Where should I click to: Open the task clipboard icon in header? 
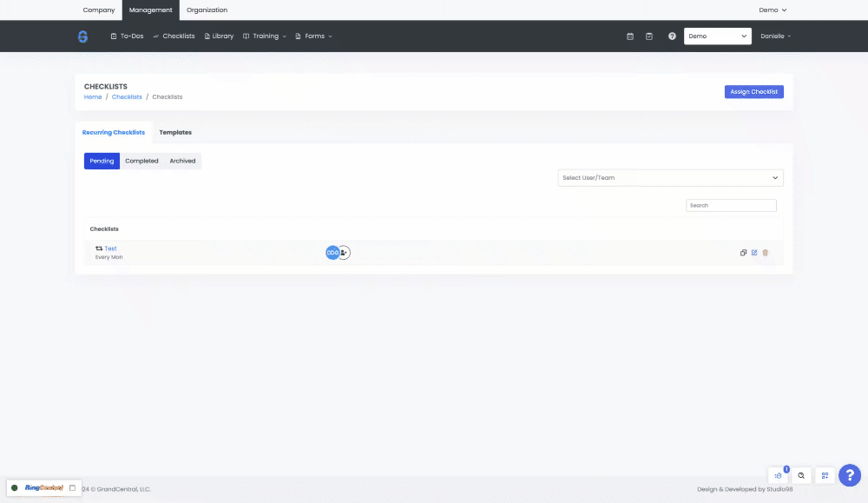(x=649, y=36)
